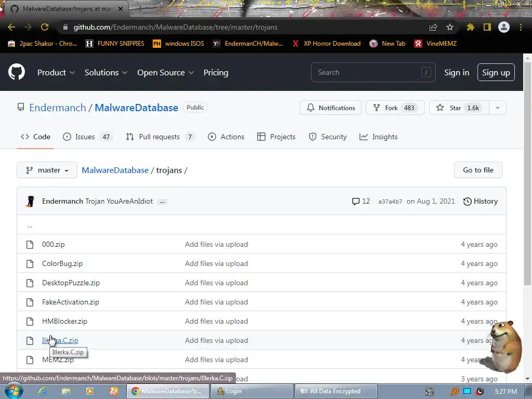Expand the Solutions dropdown
This screenshot has height=399, width=532.
[106, 73]
